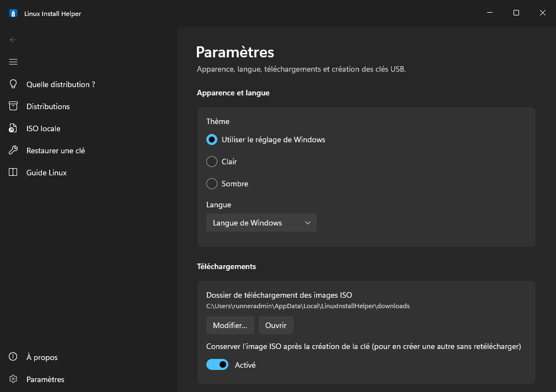Open the ISO locale page

[x=43, y=128]
